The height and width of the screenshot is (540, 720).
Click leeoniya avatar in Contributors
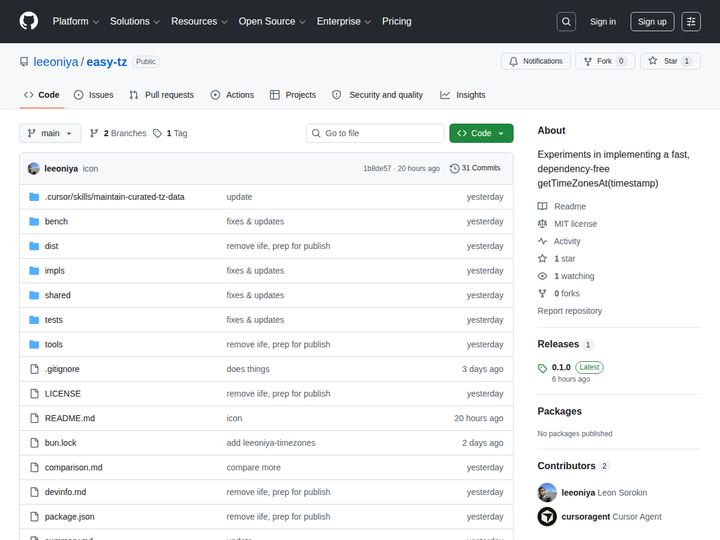point(547,492)
